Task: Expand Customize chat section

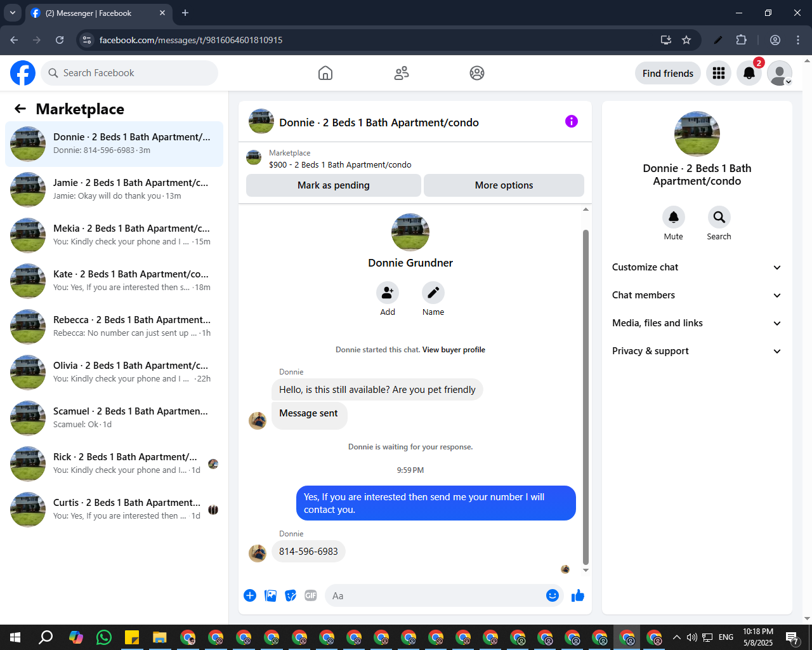Action: point(697,267)
